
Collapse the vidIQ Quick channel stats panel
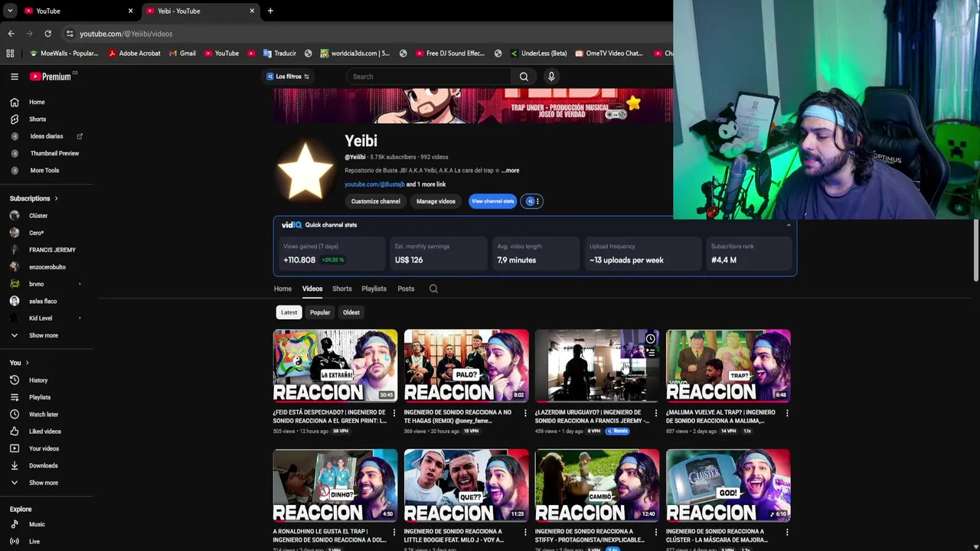click(x=788, y=225)
